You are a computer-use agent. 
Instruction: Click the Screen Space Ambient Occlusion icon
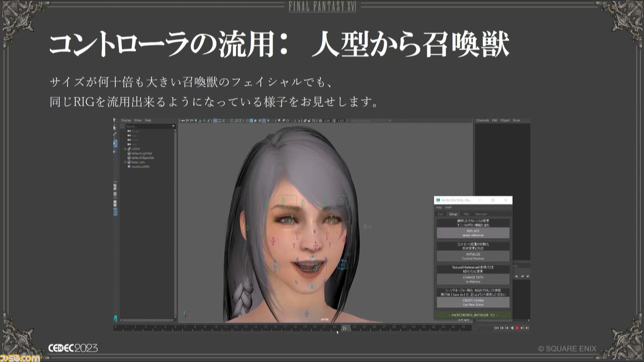pos(279,121)
